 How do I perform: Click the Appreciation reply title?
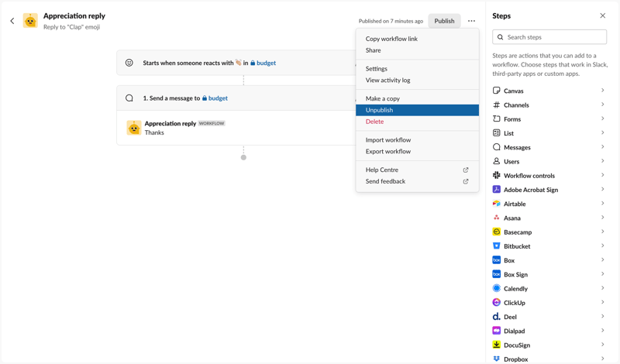(x=74, y=15)
